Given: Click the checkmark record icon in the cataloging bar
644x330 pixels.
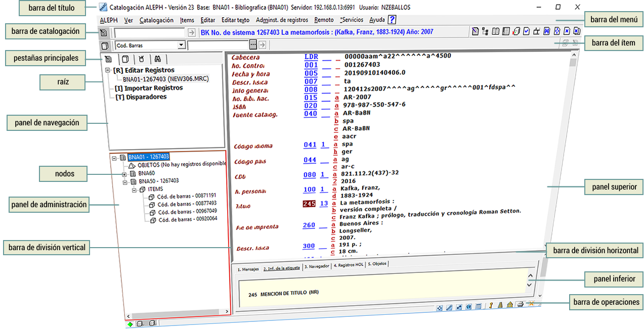Looking at the screenshot, I should 526,32.
